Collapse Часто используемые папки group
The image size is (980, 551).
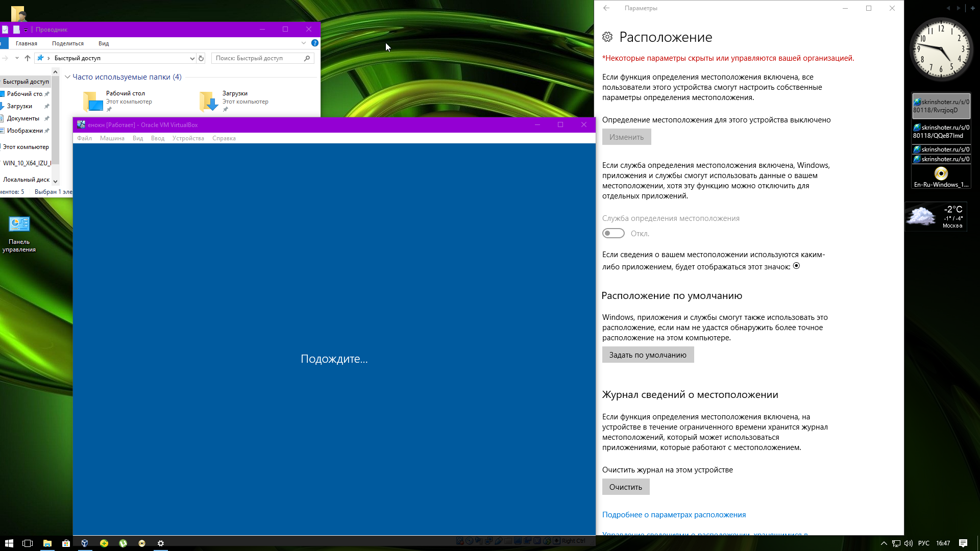point(67,77)
